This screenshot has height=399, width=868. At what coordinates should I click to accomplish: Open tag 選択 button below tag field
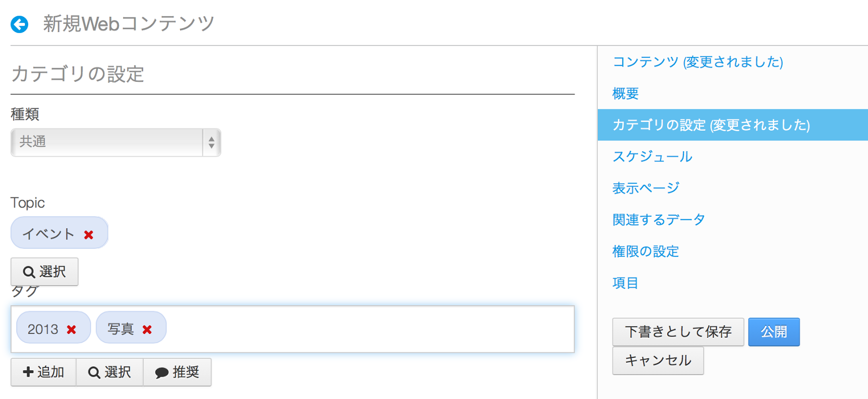pyautogui.click(x=110, y=372)
